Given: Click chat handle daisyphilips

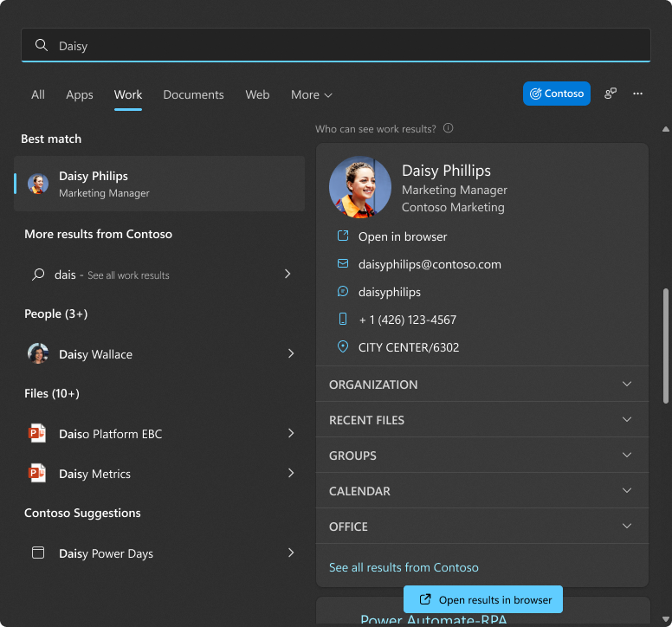Looking at the screenshot, I should (389, 293).
